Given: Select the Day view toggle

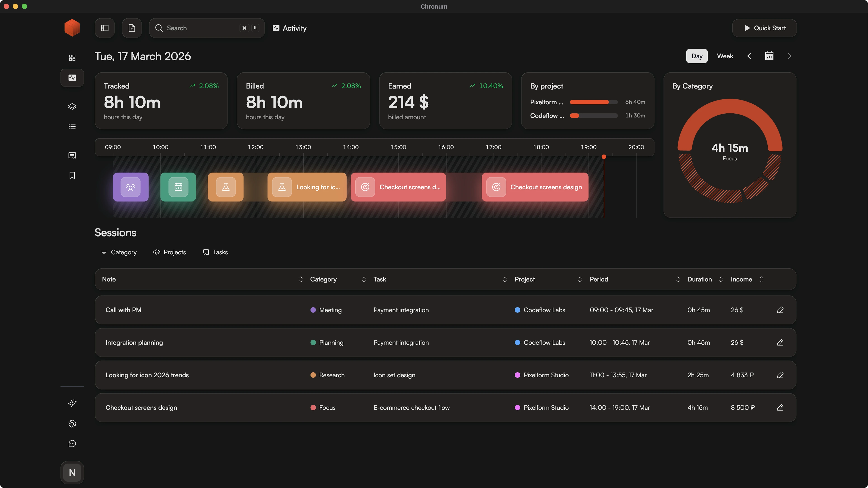Looking at the screenshot, I should (696, 56).
